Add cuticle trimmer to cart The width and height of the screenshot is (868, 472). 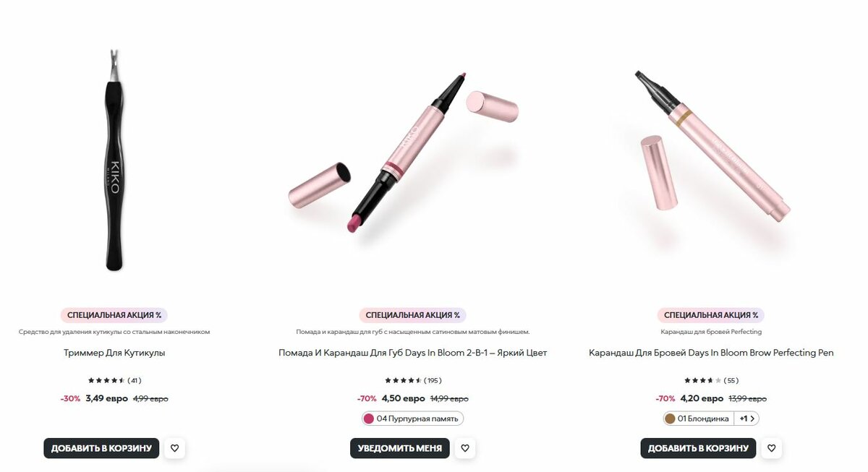(101, 448)
